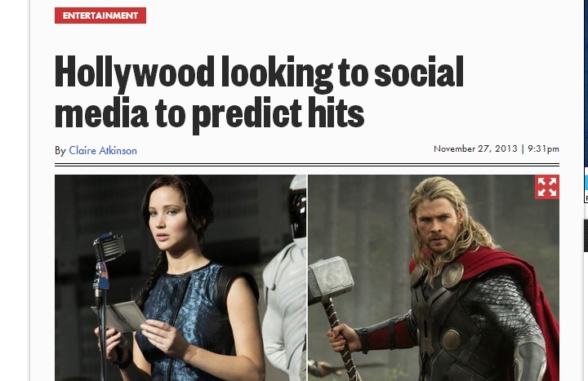Click the November 27, 2013 date
Screen dimensions: 588x381
coord(475,148)
